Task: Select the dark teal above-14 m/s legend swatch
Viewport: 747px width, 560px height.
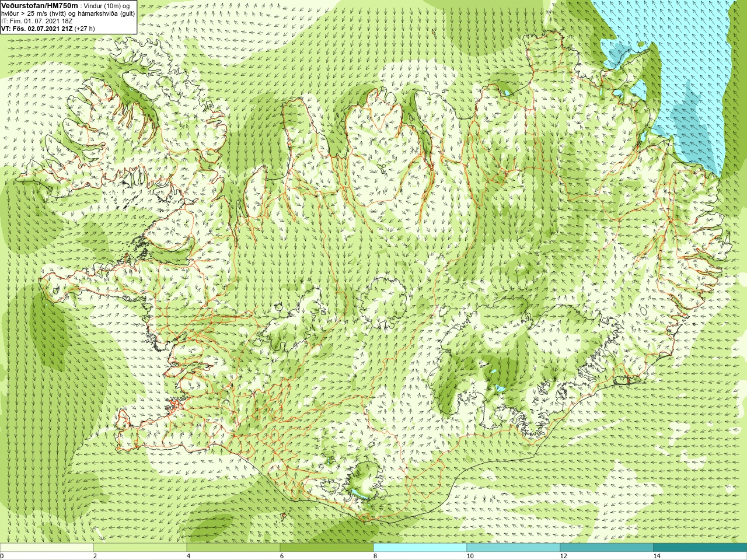Action: 700,548
